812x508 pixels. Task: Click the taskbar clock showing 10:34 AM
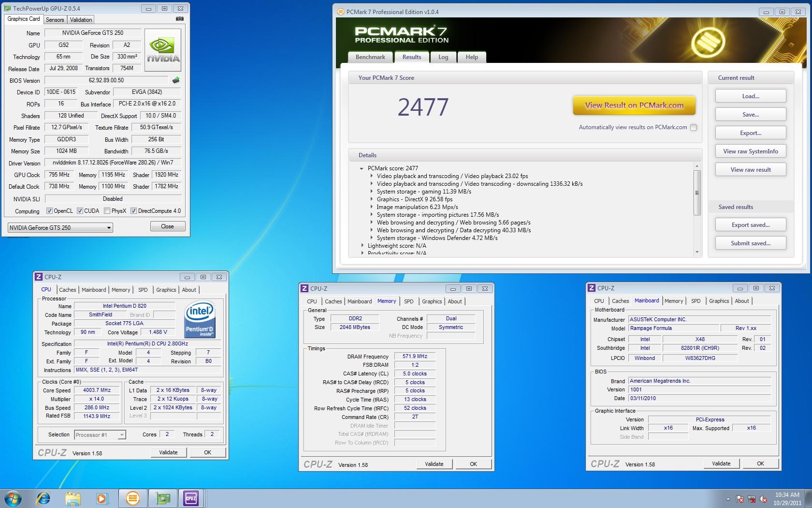coord(787,499)
